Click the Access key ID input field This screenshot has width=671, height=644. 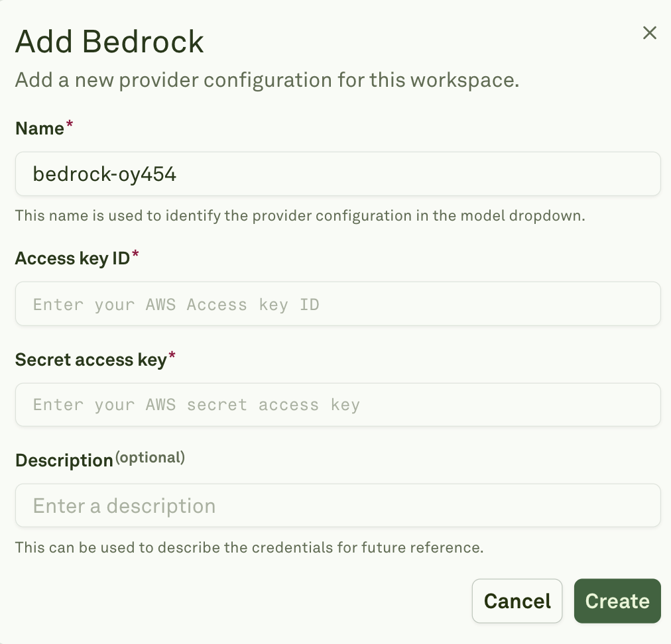(338, 303)
